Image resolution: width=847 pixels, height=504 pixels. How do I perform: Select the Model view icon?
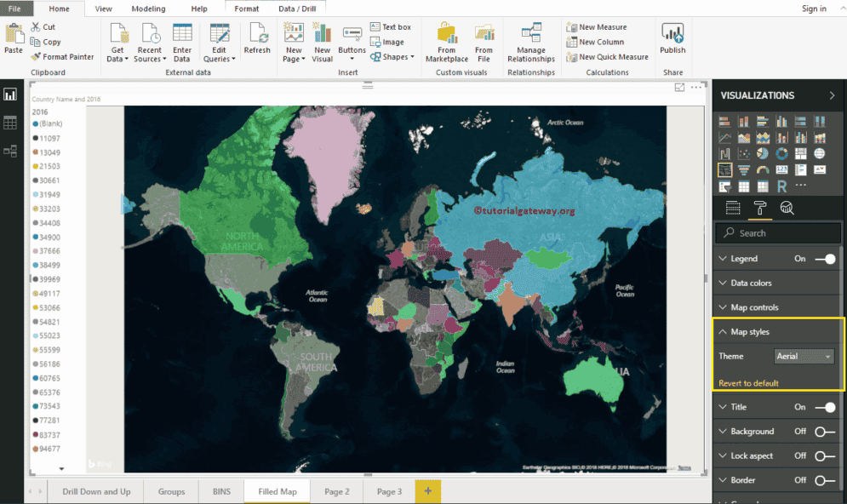[10, 151]
